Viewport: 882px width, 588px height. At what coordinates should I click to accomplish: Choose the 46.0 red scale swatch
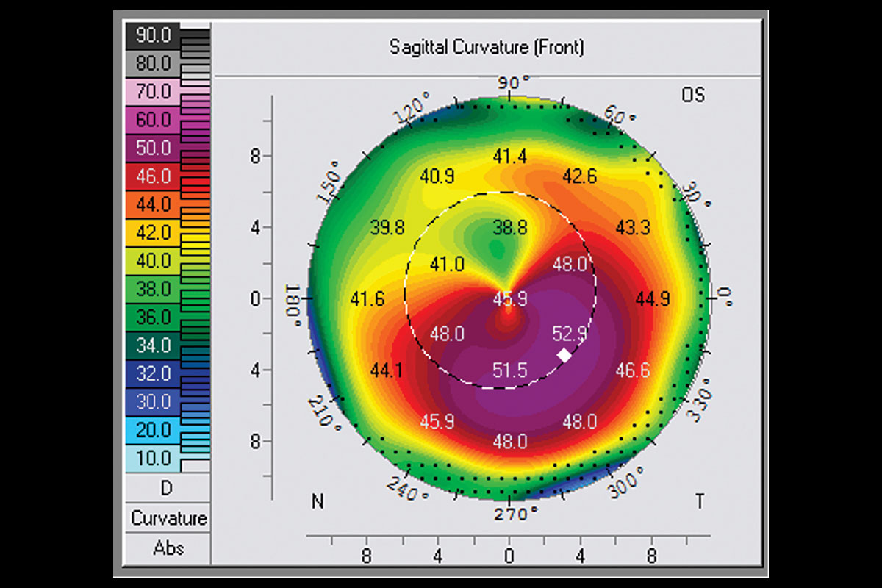coord(153,176)
